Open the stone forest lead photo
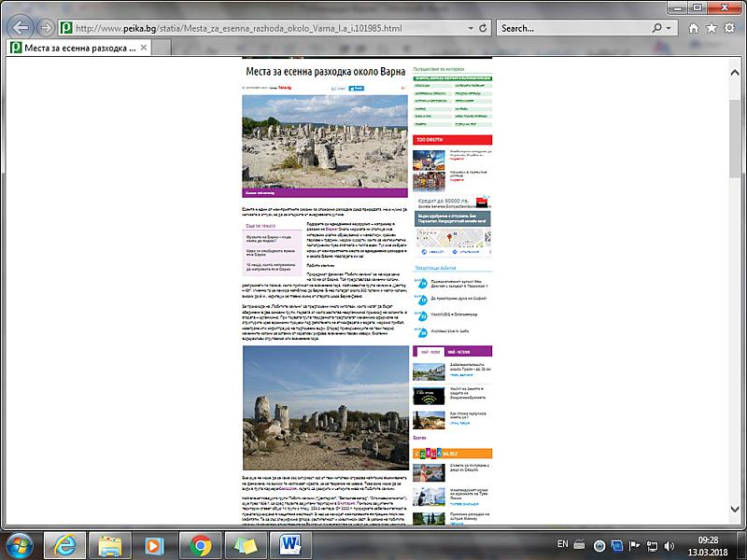This screenshot has width=747, height=560. (x=325, y=142)
